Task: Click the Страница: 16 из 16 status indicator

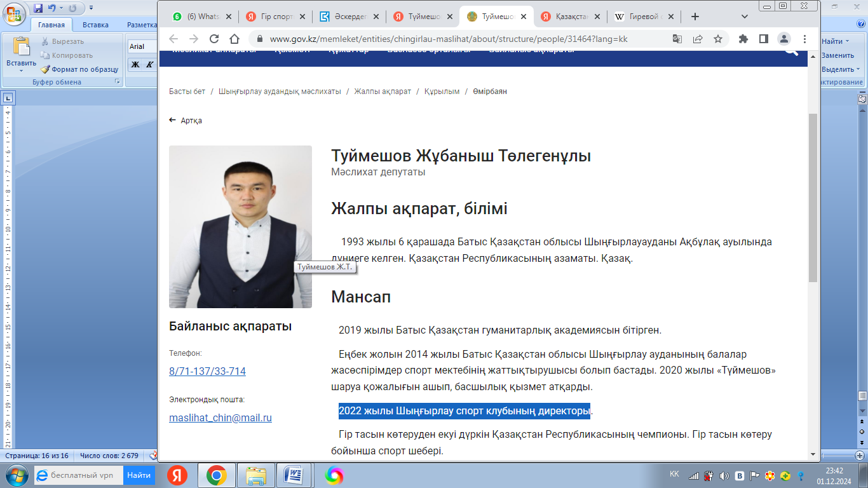Action: point(37,456)
